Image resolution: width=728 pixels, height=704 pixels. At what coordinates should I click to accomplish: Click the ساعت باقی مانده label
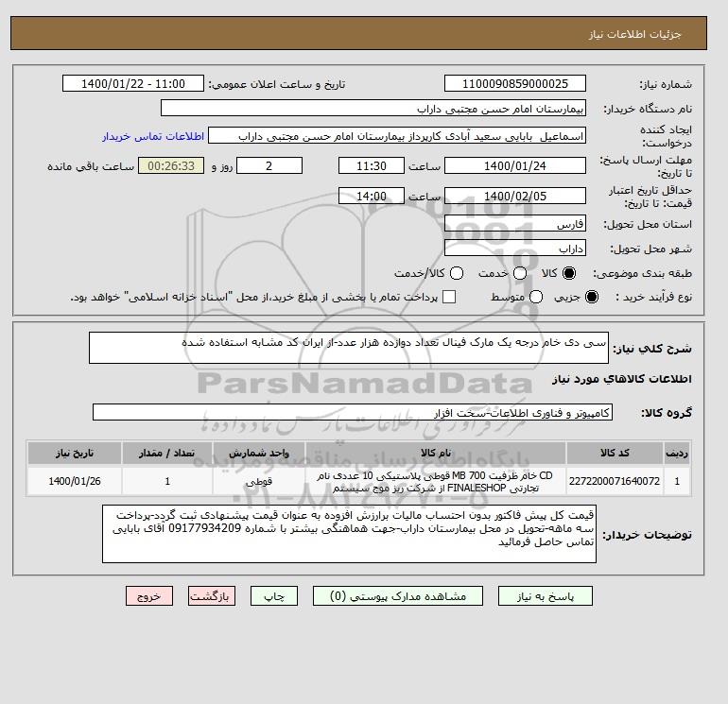(91, 166)
